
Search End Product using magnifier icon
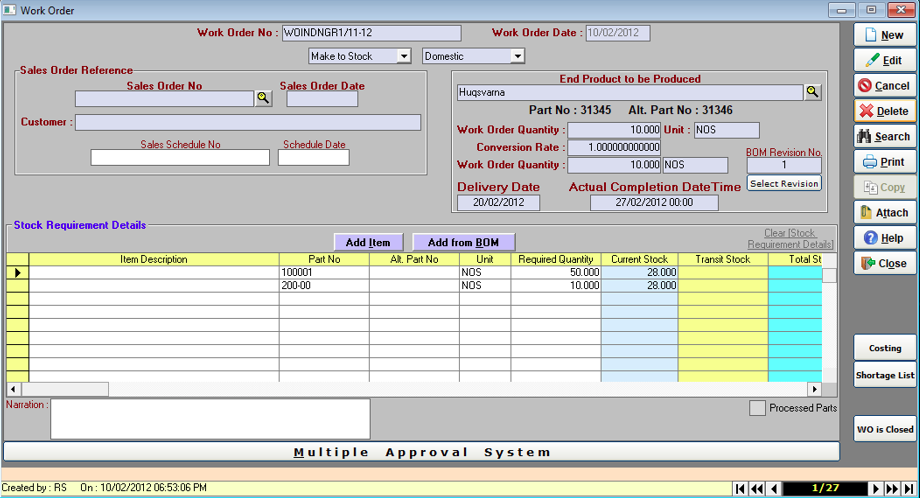[813, 92]
